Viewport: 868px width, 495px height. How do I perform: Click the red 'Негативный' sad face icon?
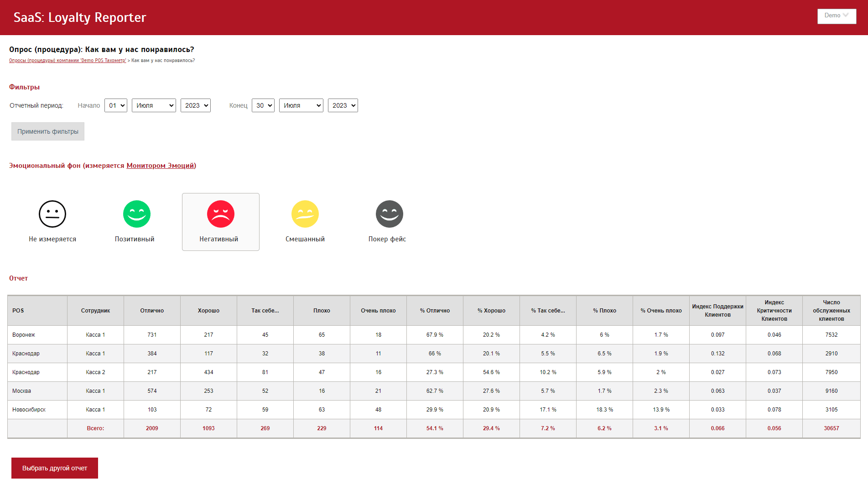click(221, 214)
